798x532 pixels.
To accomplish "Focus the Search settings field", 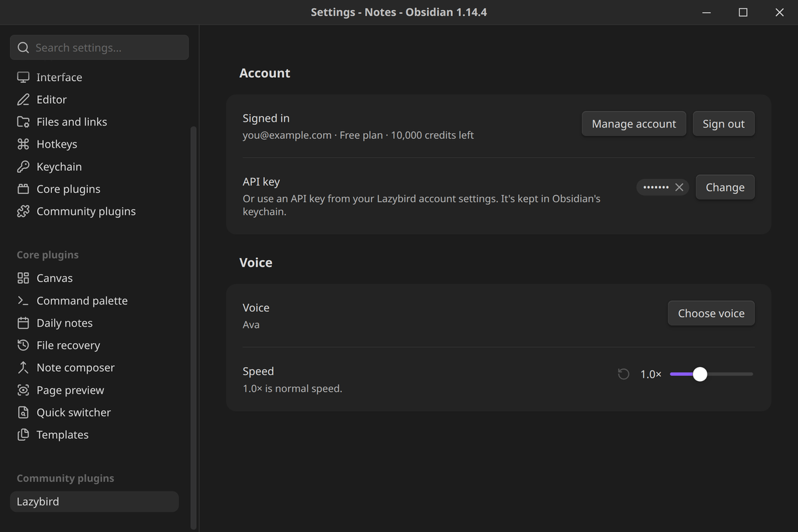I will click(x=99, y=48).
